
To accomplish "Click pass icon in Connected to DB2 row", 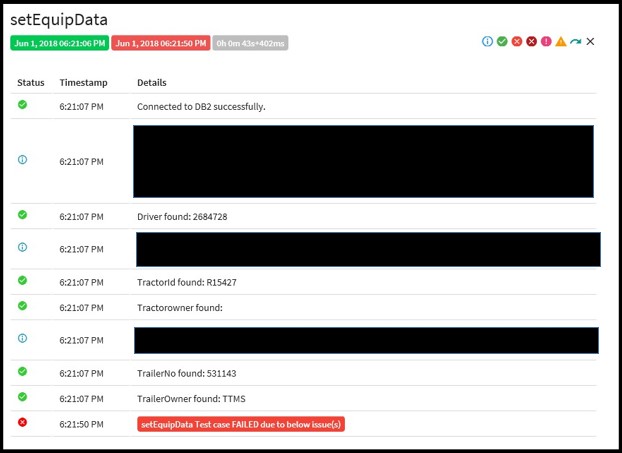I will point(23,104).
